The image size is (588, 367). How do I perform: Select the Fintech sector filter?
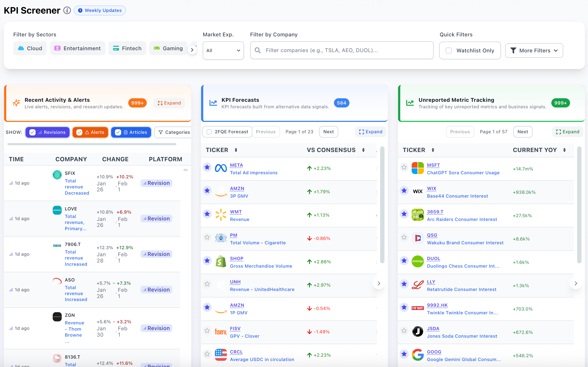coord(127,48)
